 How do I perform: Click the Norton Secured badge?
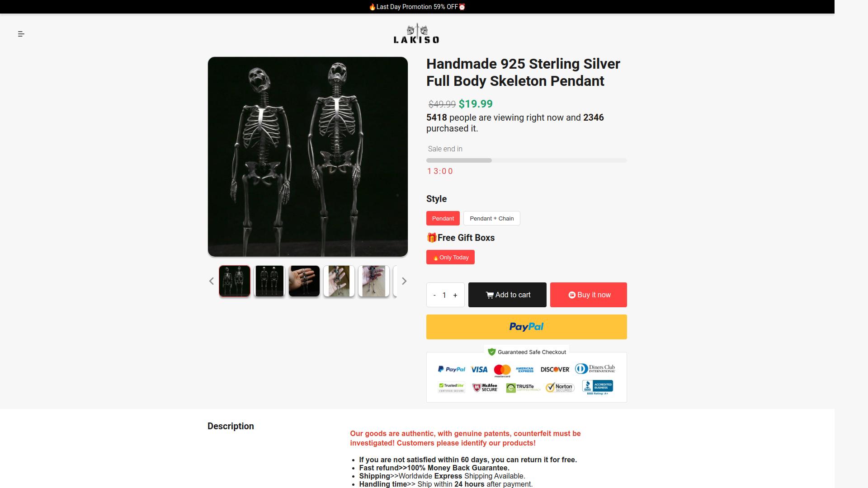(x=560, y=387)
